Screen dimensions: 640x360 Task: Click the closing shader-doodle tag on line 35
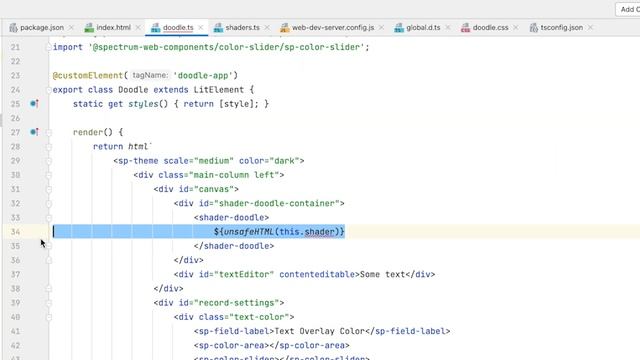click(234, 246)
